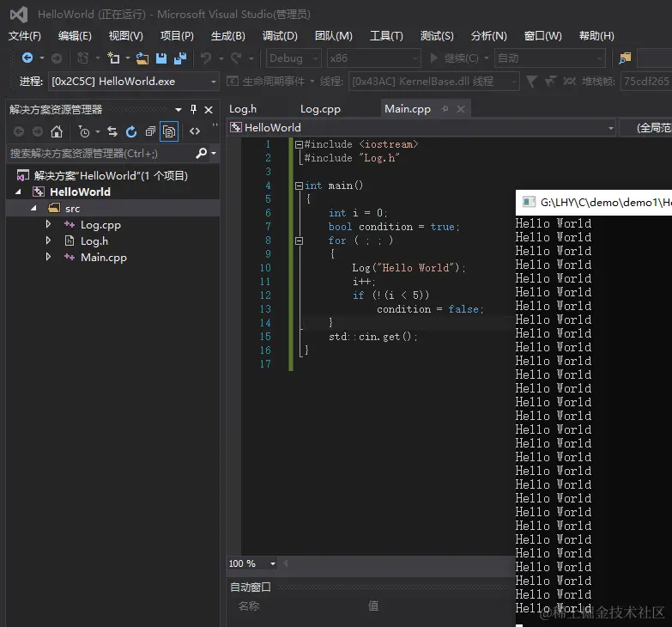Viewport: 672px width, 627px height.
Task: Close the Main.cpp editor tab
Action: [461, 109]
